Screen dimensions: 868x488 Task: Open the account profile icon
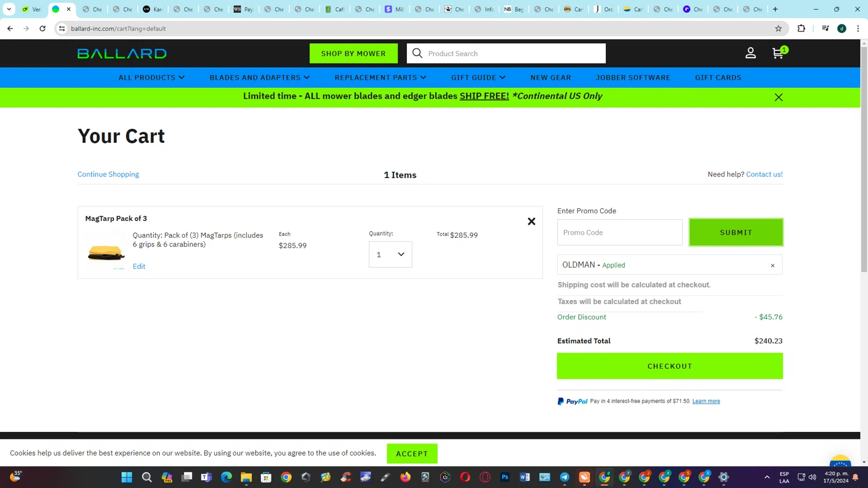coord(751,53)
